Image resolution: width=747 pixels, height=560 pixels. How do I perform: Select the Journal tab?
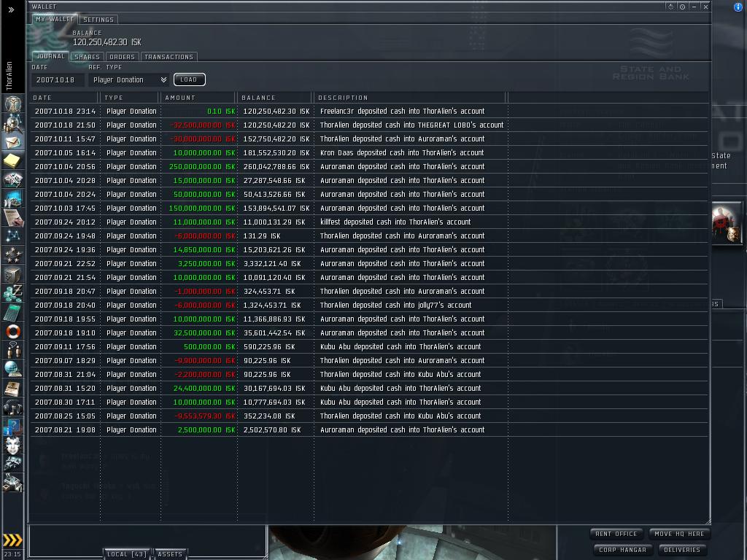click(x=50, y=56)
